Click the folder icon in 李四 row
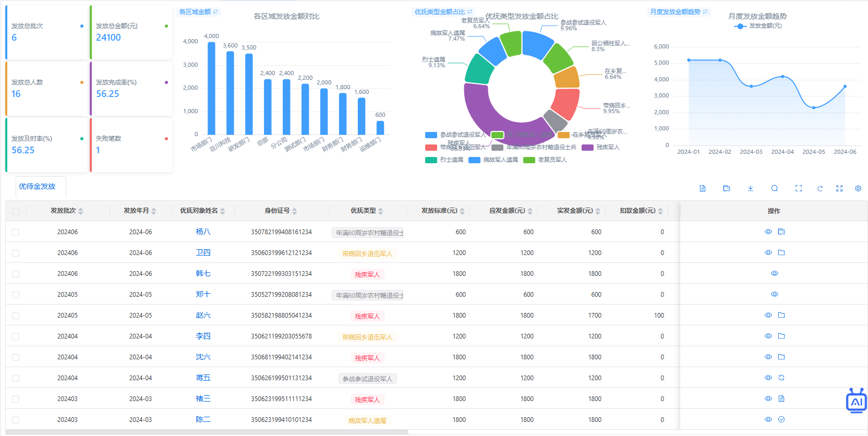868x436 pixels. 781,336
